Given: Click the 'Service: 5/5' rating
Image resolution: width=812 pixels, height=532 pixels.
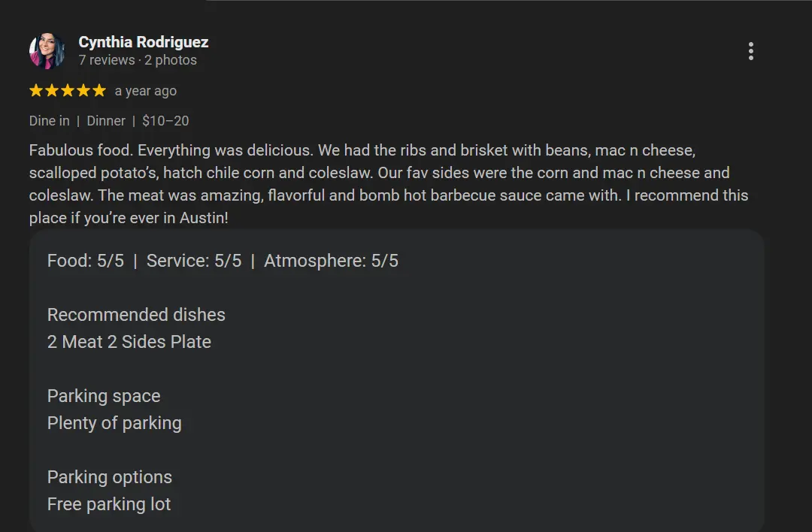Looking at the screenshot, I should (x=194, y=261).
